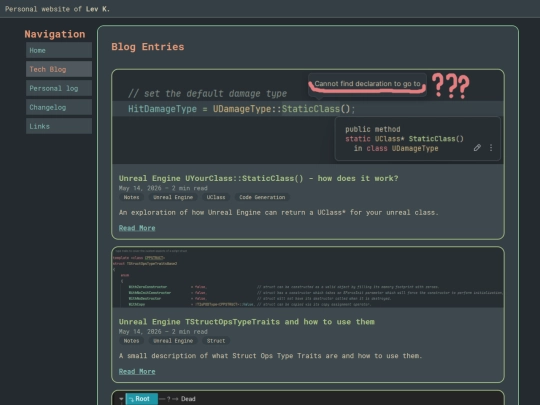
Task: Select the Struct tag
Action: pyautogui.click(x=216, y=341)
